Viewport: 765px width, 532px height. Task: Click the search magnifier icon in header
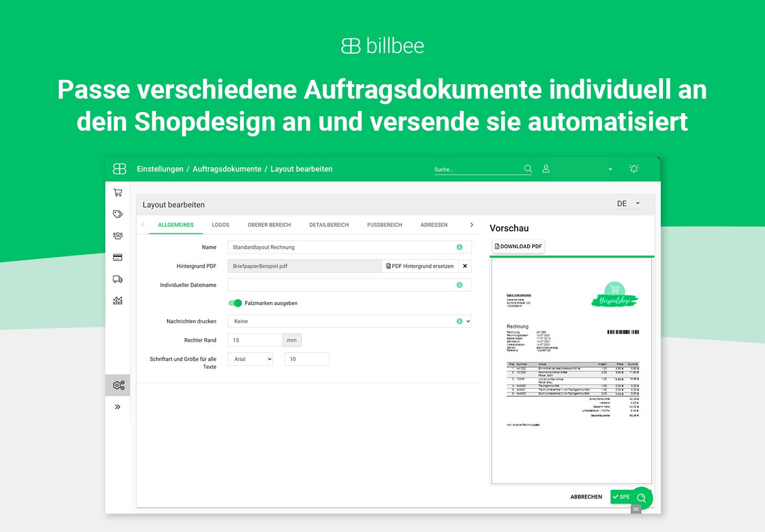tap(528, 168)
